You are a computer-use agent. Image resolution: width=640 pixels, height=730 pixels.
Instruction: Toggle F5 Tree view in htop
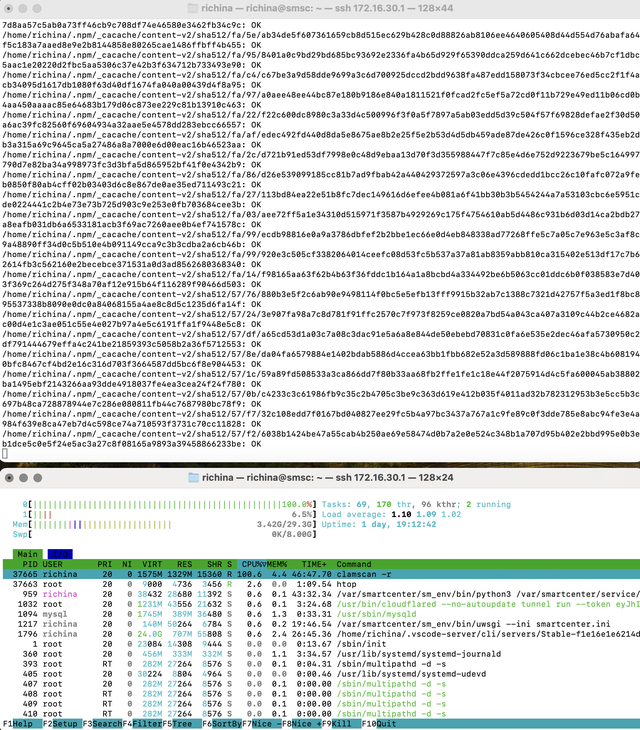click(182, 724)
